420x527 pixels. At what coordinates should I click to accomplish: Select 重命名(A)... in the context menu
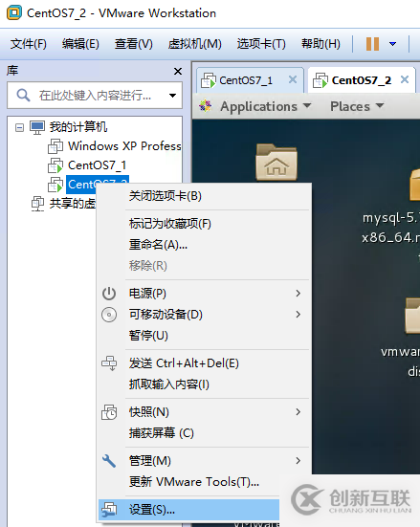204,245
